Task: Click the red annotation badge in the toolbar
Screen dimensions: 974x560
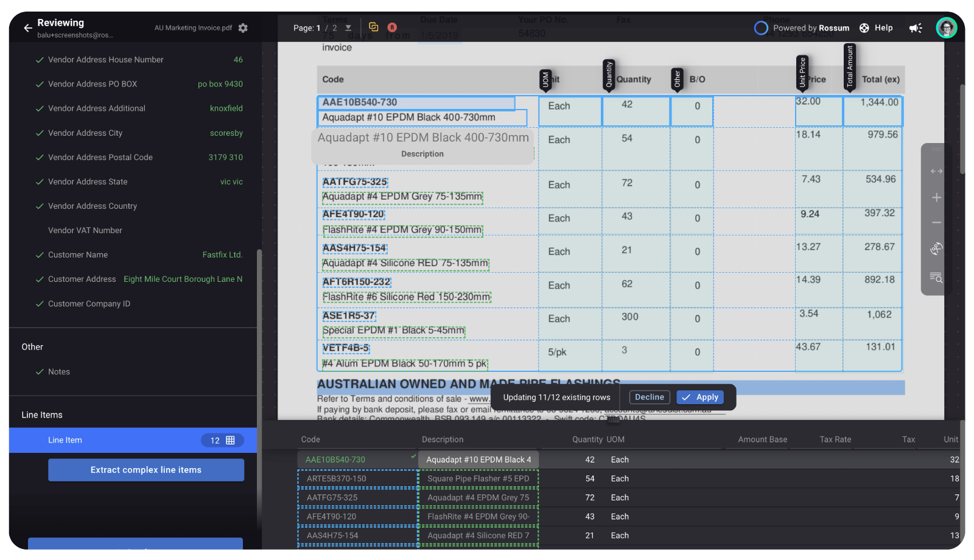Action: coord(392,27)
